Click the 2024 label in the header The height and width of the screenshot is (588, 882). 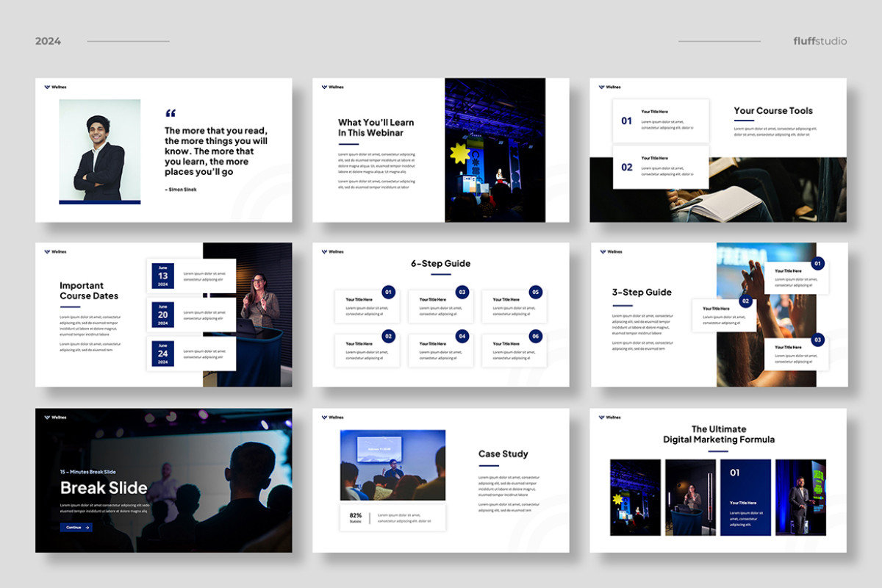pyautogui.click(x=49, y=41)
